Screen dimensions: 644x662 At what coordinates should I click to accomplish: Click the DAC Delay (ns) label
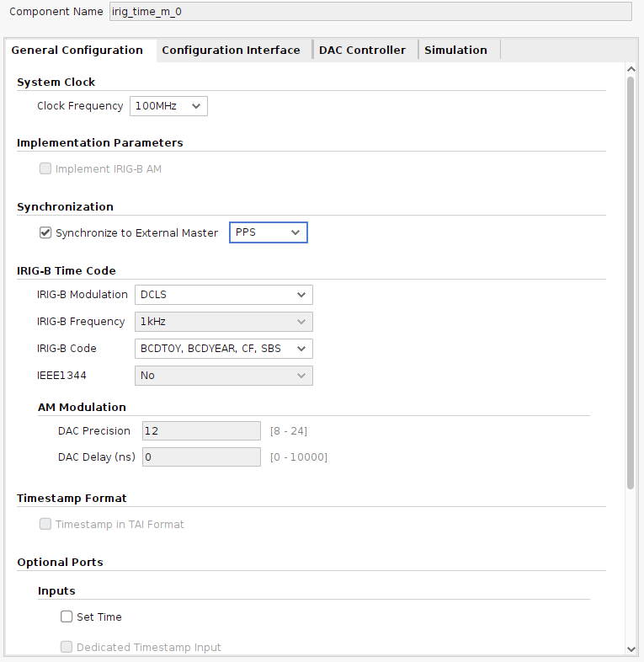click(97, 457)
